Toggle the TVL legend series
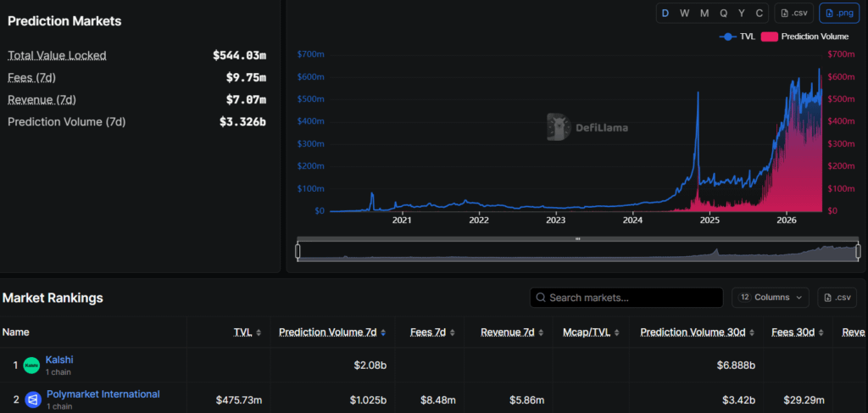This screenshot has height=413, width=868. click(x=737, y=36)
